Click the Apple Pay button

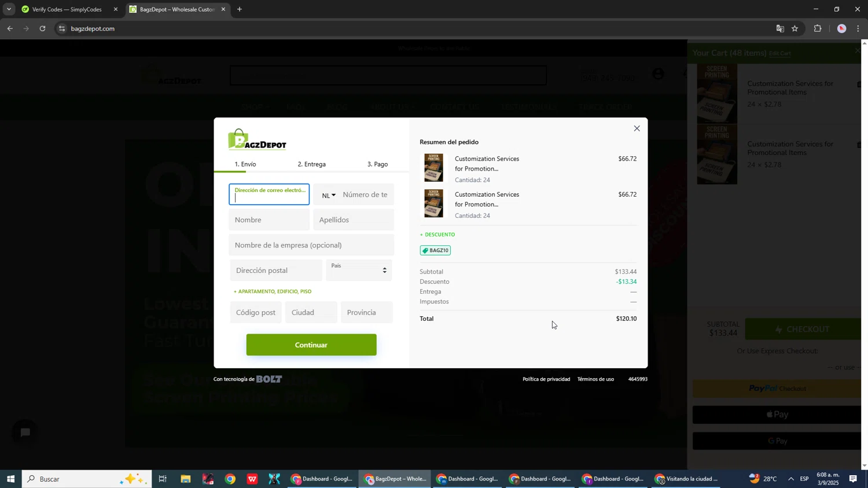point(777,415)
